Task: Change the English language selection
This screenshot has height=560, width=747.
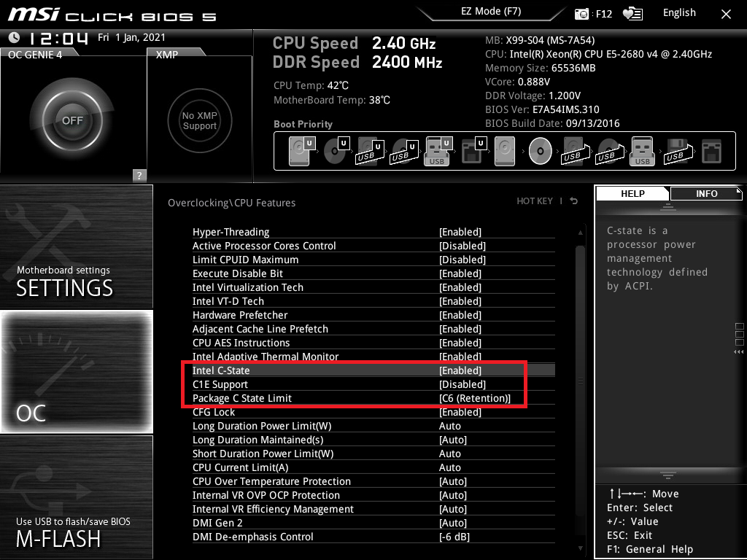Action: coord(679,13)
